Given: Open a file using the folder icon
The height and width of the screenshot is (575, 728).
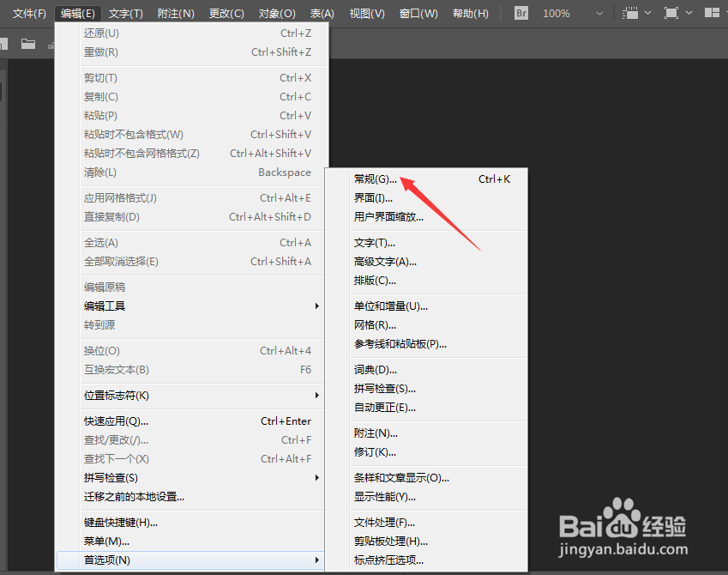Looking at the screenshot, I should [x=28, y=42].
